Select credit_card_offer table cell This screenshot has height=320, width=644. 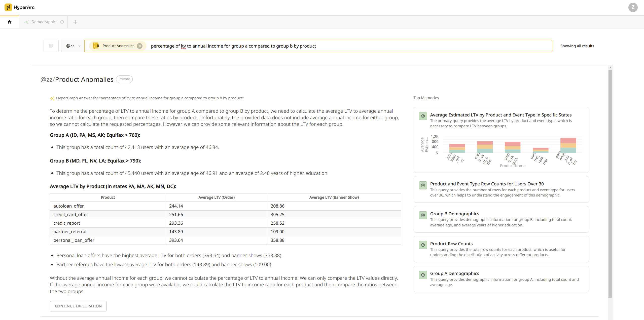point(108,215)
